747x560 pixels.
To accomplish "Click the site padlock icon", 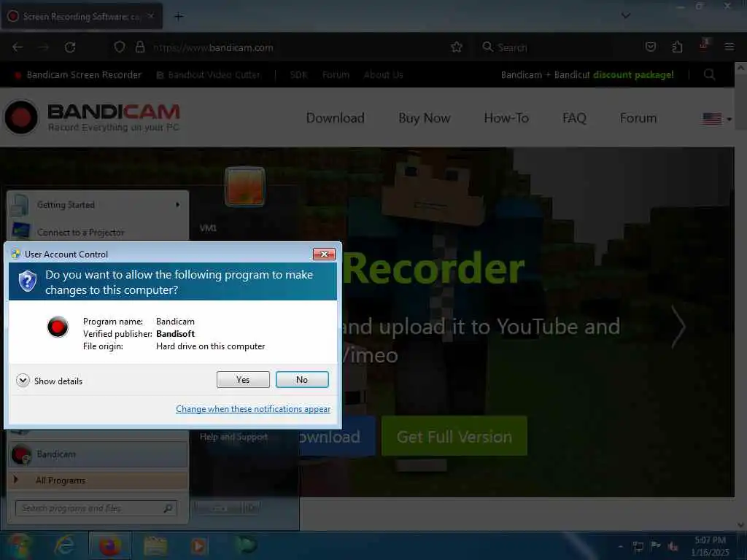I will click(x=139, y=47).
